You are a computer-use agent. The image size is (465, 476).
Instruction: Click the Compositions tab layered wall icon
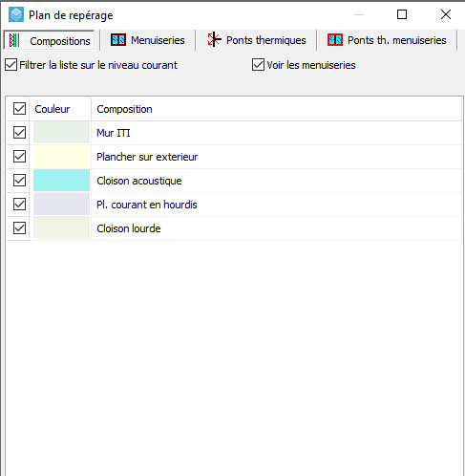(14, 40)
